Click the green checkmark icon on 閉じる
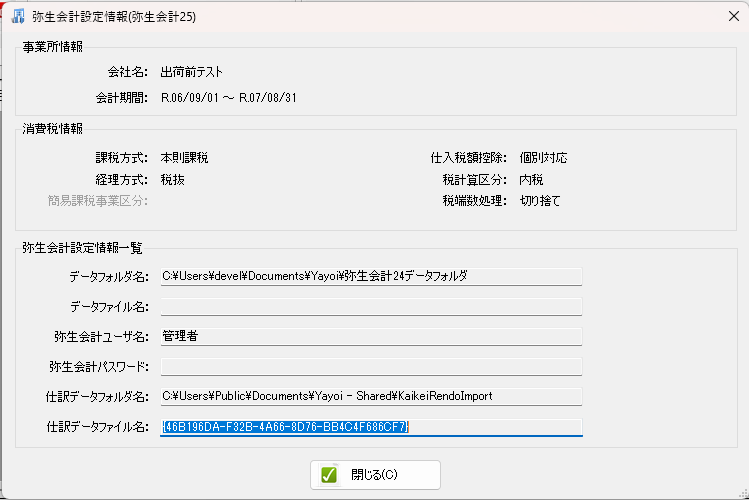 coord(329,475)
